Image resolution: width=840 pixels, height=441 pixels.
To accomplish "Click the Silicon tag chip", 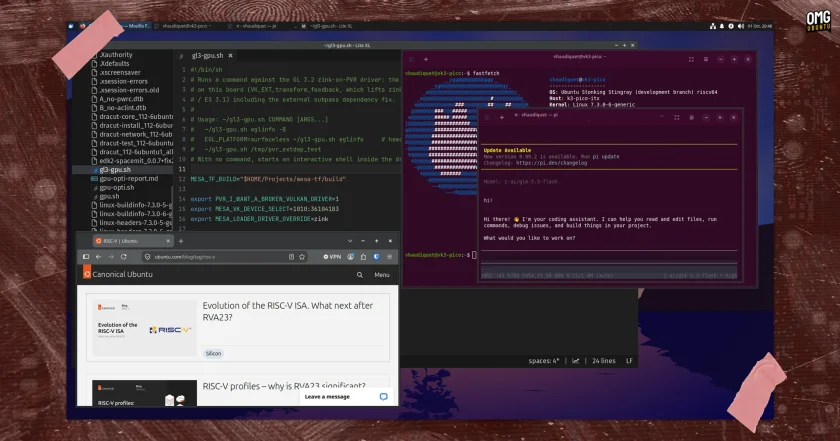I will pos(213,354).
